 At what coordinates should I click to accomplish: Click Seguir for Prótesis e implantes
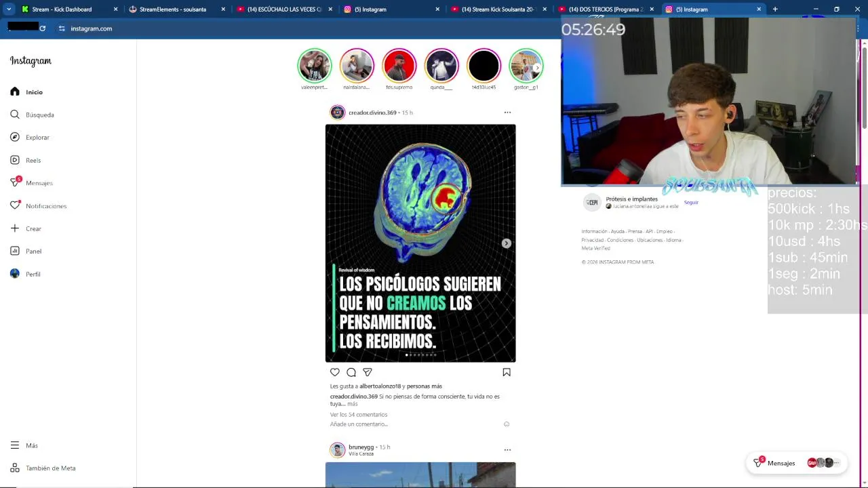click(x=691, y=202)
